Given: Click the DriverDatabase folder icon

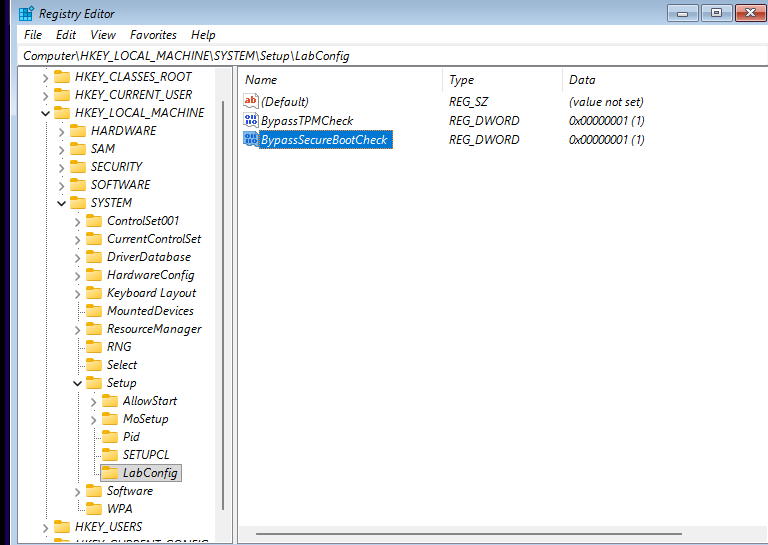Looking at the screenshot, I should click(x=94, y=257).
